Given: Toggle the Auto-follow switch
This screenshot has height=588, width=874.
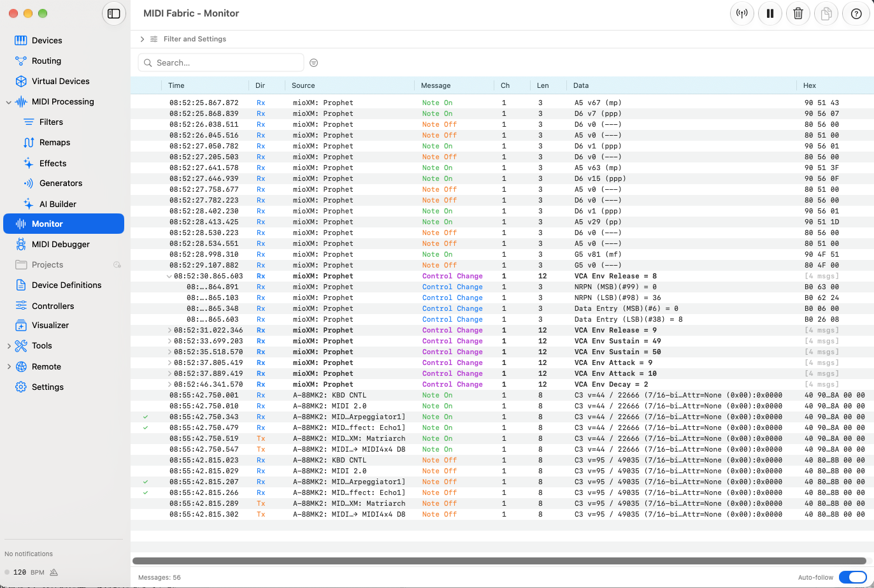Looking at the screenshot, I should click(x=852, y=577).
